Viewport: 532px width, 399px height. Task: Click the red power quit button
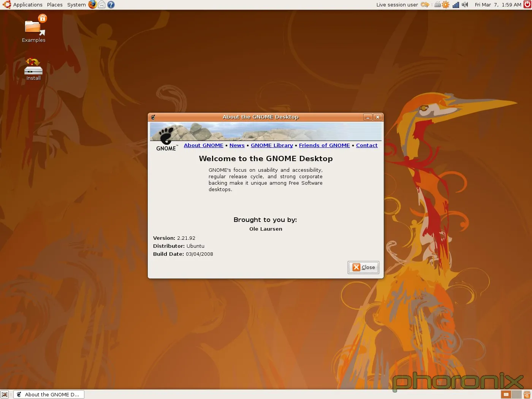click(527, 5)
